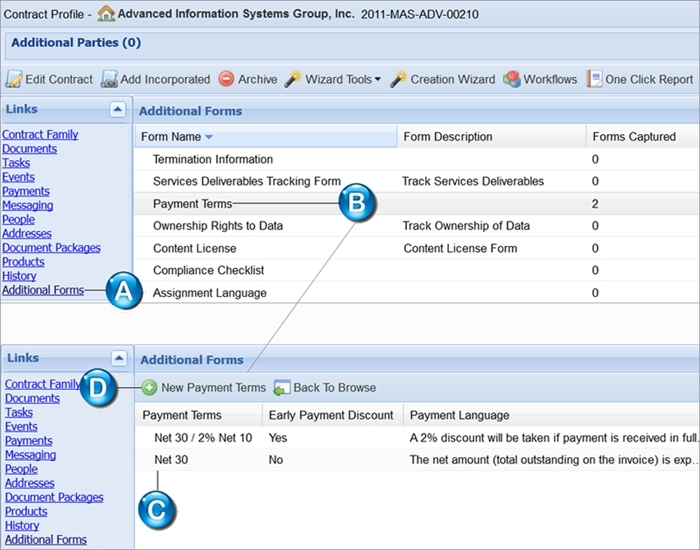Open Documents link in the lower Links panel
Viewport: 700px width, 550px height.
[x=32, y=398]
